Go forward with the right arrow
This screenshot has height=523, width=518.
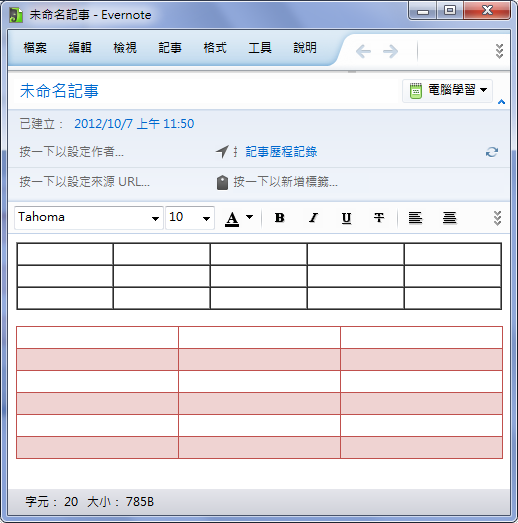[x=391, y=51]
